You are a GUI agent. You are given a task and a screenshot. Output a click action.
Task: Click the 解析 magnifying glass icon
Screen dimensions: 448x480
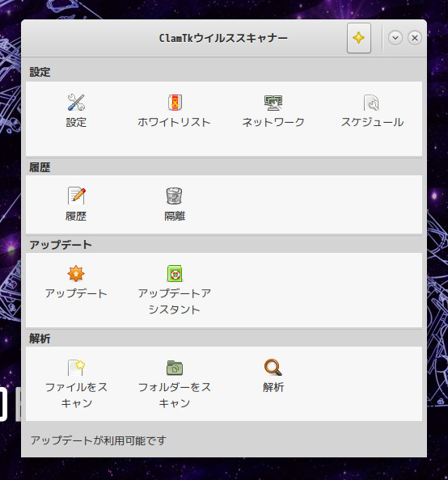[x=273, y=367]
